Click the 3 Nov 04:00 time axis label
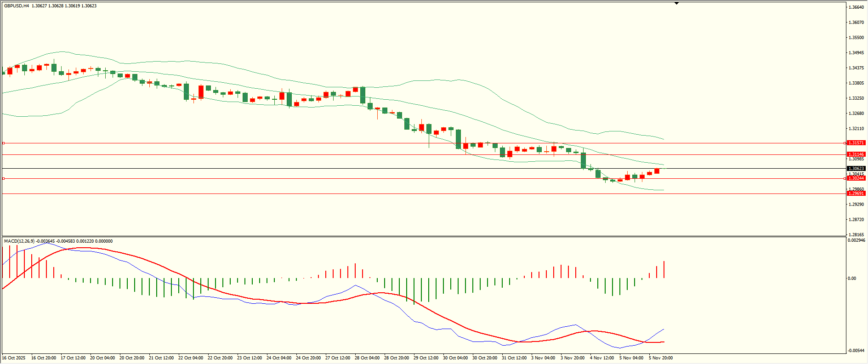The height and width of the screenshot is (364, 868). click(543, 358)
